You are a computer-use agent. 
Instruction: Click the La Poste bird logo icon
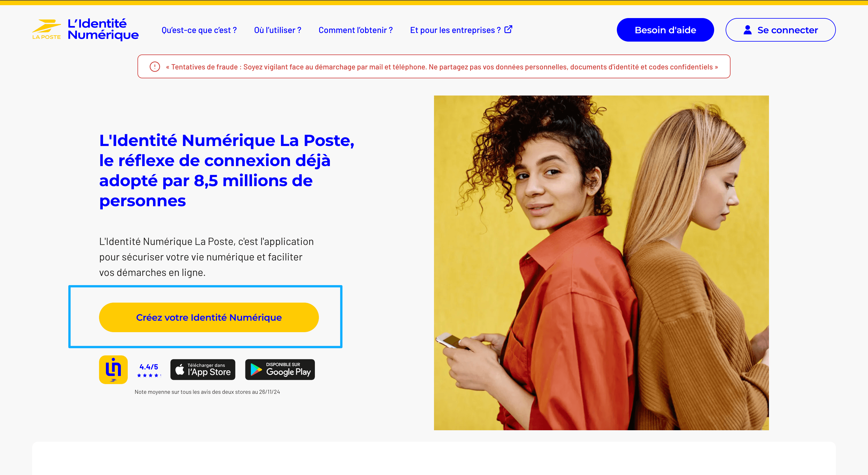coord(46,29)
